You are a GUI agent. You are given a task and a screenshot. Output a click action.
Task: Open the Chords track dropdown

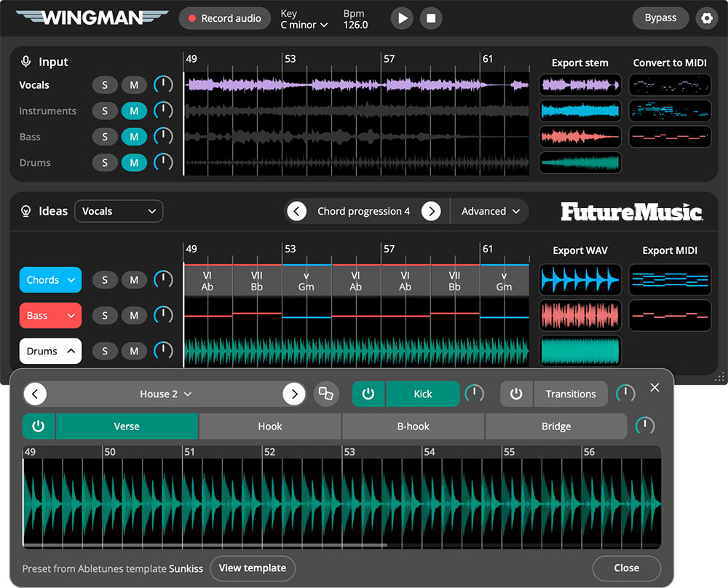pyautogui.click(x=51, y=280)
